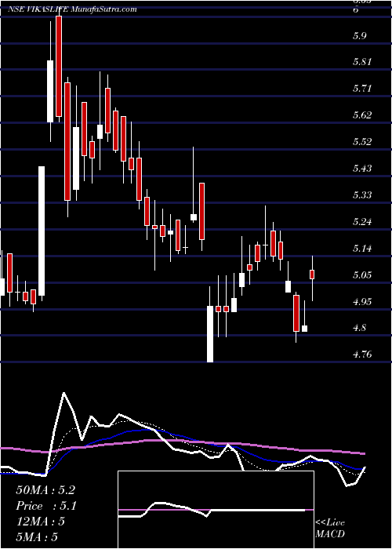Click the tallest red candle near 6

click(x=59, y=66)
